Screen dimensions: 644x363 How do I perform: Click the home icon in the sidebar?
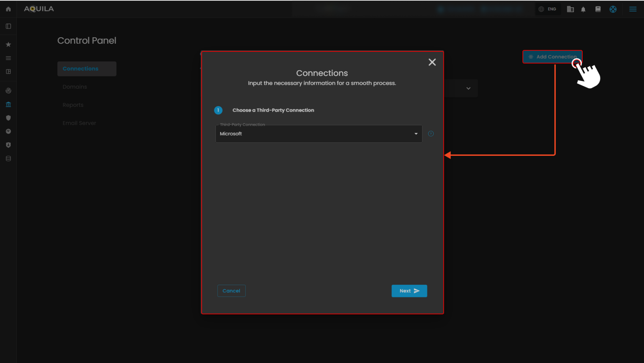8,9
